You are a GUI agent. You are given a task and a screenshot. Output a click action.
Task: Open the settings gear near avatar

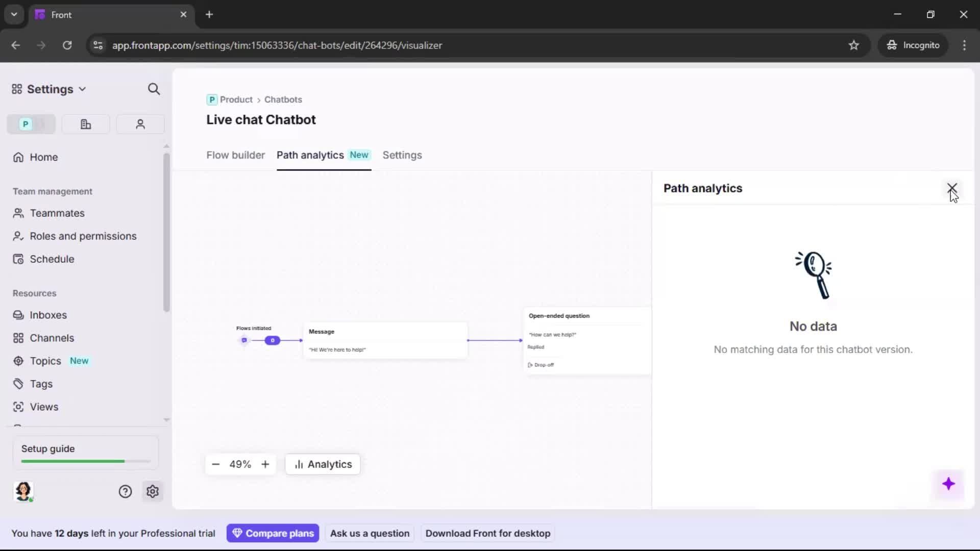(x=153, y=491)
